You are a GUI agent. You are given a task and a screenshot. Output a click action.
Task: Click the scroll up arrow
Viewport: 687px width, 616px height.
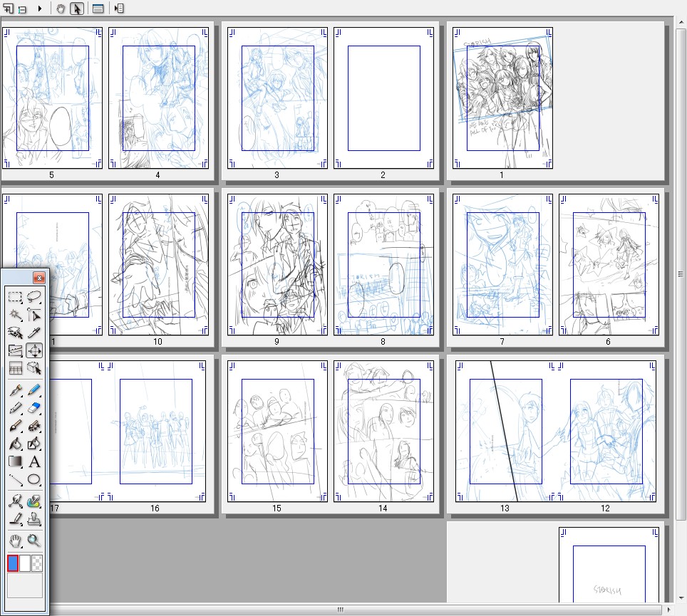coord(681,21)
